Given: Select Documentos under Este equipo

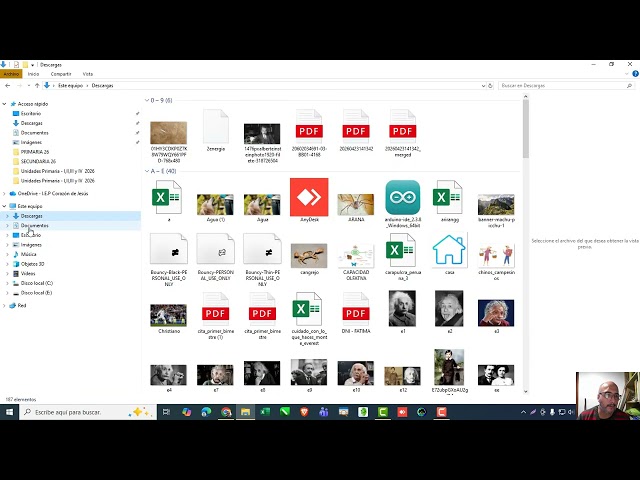Looking at the screenshot, I should [35, 225].
